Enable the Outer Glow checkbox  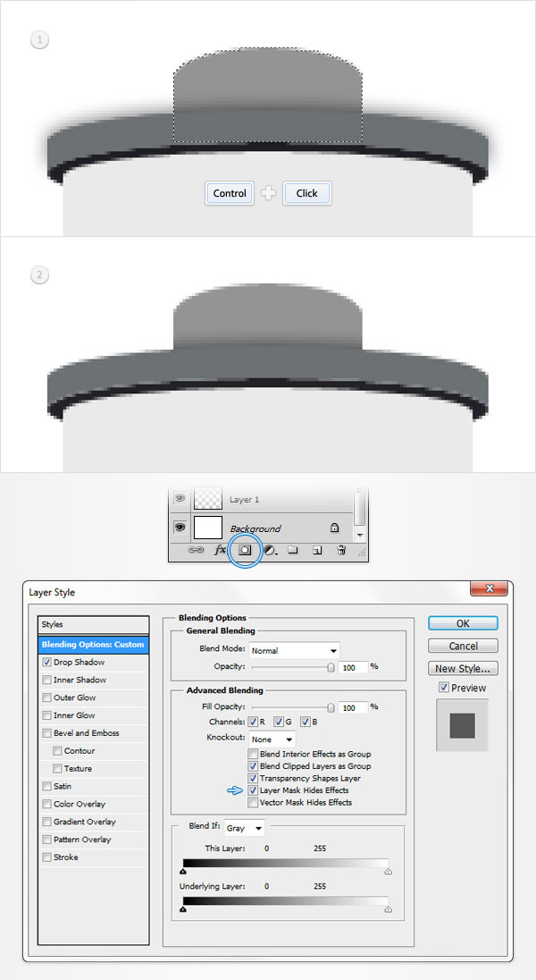(x=46, y=697)
